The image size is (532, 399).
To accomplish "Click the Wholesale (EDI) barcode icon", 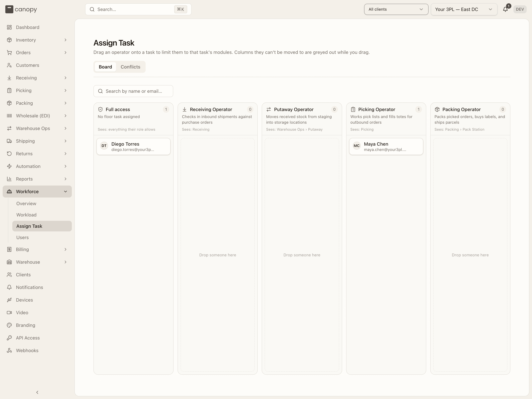I will click(x=9, y=116).
